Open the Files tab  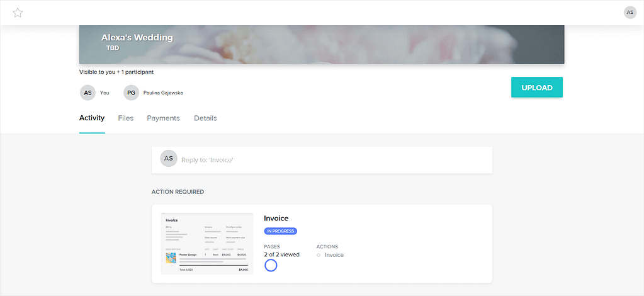click(126, 118)
